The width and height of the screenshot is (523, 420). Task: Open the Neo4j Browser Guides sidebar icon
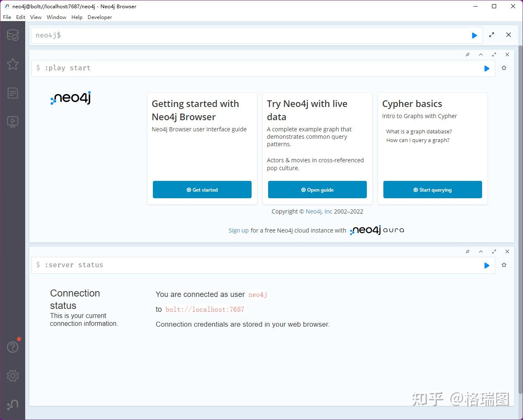click(13, 122)
